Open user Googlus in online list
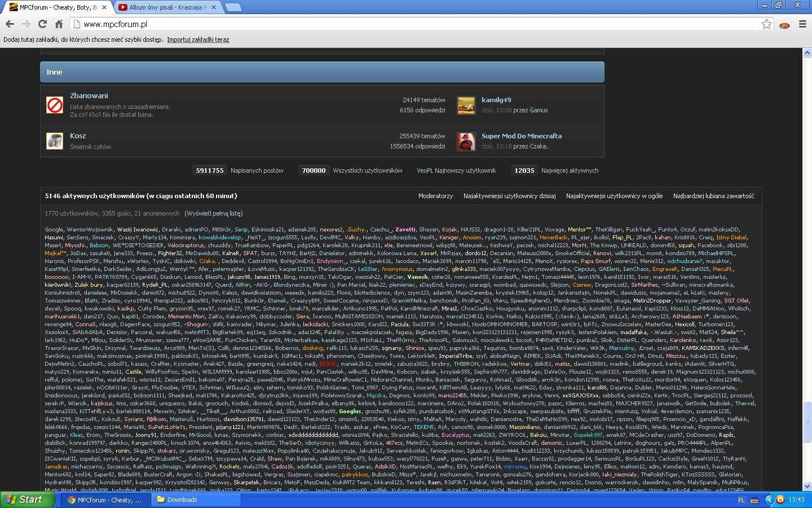This screenshot has width=812, height=508. pyautogui.click(x=350, y=411)
